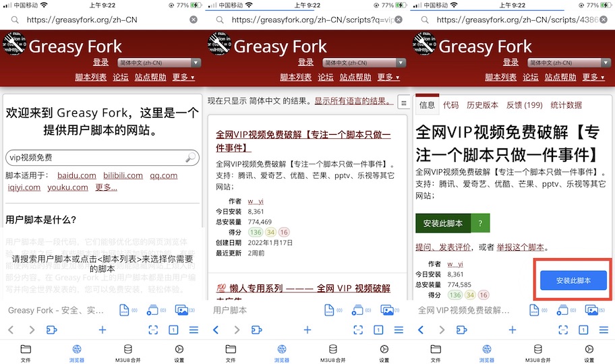615x364 pixels.
Task: Expand the 更多 menu on the home screen
Action: point(183,78)
